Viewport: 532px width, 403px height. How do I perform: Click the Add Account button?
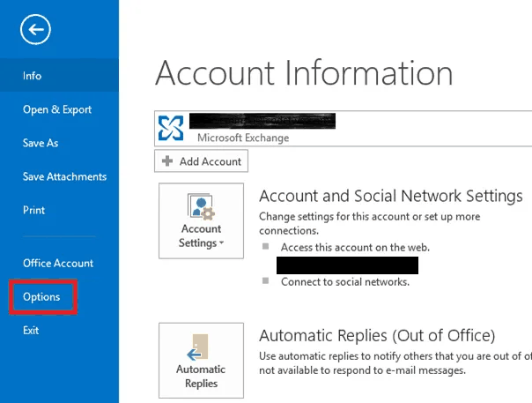[201, 161]
